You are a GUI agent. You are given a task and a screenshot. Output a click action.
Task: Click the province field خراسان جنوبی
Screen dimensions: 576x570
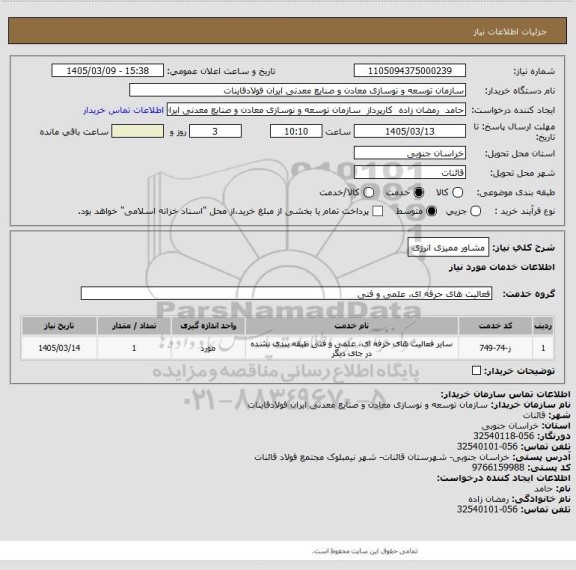[x=410, y=153]
